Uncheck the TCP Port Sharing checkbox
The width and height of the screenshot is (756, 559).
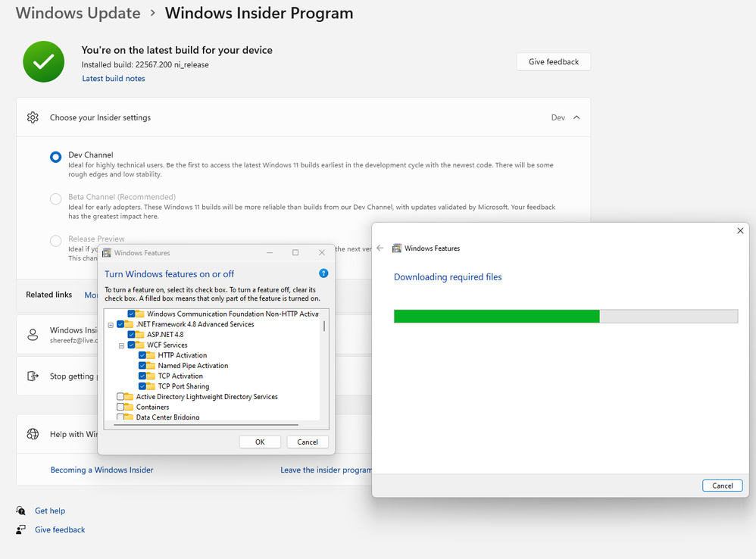pyautogui.click(x=142, y=386)
